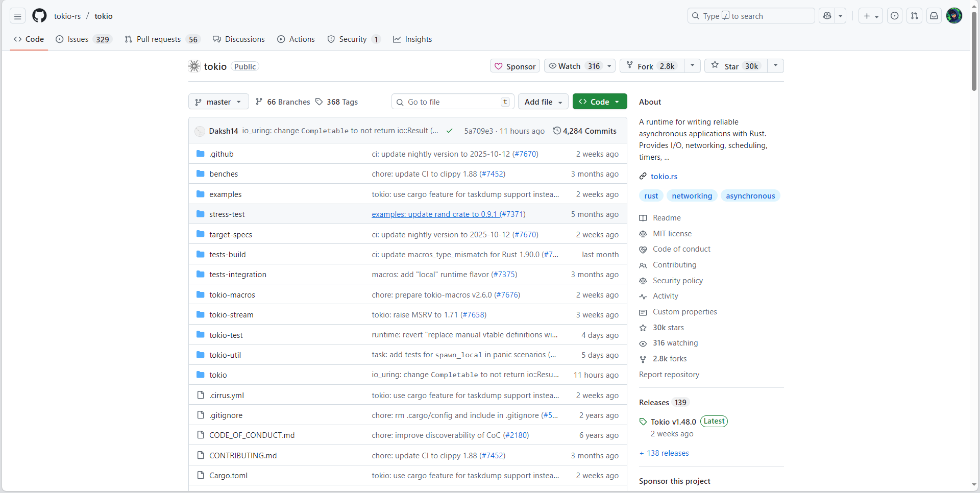
Task: Open the user profile avatar menu
Action: [954, 16]
